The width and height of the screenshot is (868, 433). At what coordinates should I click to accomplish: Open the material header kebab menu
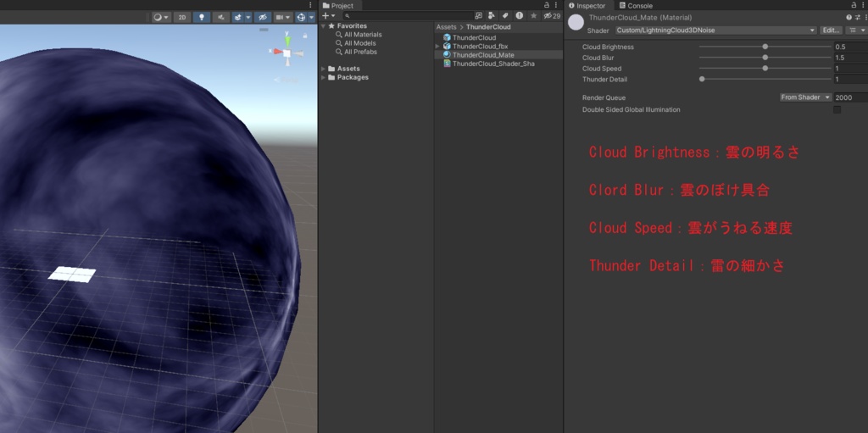pyautogui.click(x=865, y=18)
